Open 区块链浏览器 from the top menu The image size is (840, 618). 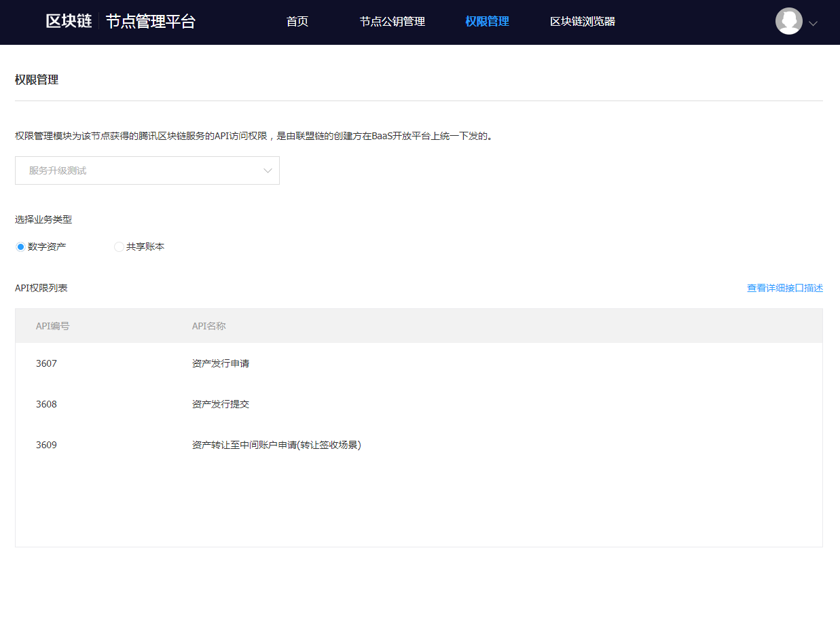pos(583,22)
